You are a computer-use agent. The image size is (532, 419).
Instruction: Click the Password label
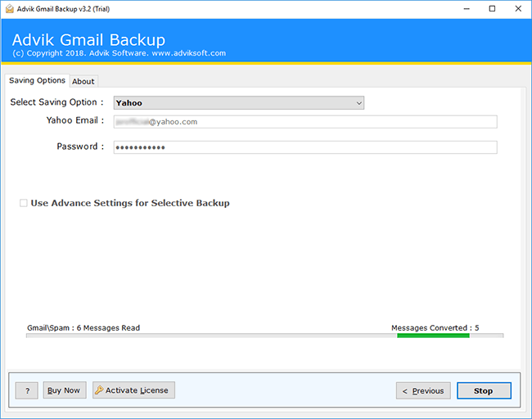(x=80, y=146)
